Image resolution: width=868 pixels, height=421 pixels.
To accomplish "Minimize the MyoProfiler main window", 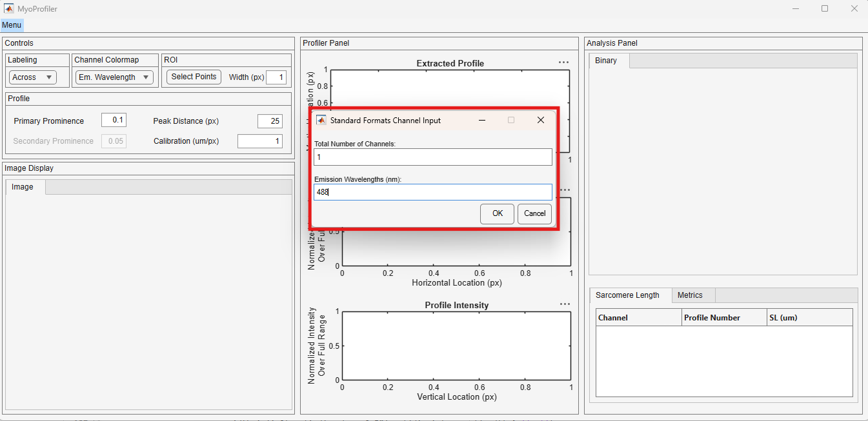I will pos(795,9).
